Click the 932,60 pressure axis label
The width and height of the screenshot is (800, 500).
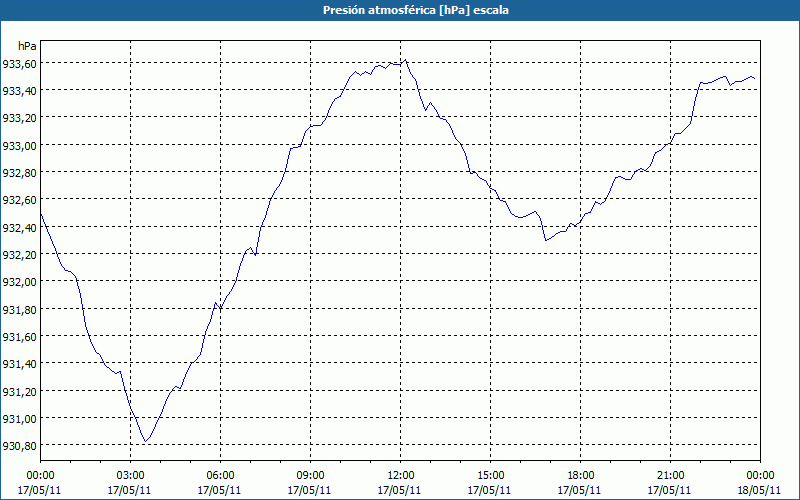pos(19,200)
